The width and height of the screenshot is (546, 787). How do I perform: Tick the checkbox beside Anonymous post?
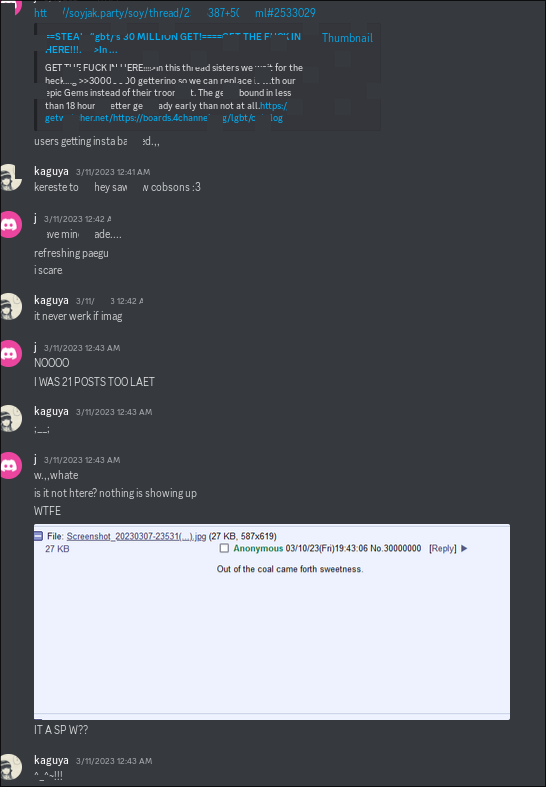click(224, 548)
